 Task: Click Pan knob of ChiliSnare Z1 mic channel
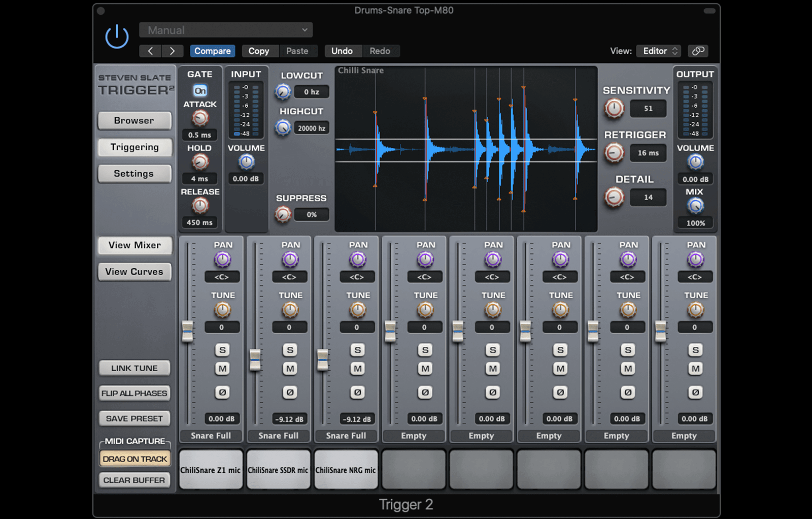click(x=222, y=260)
